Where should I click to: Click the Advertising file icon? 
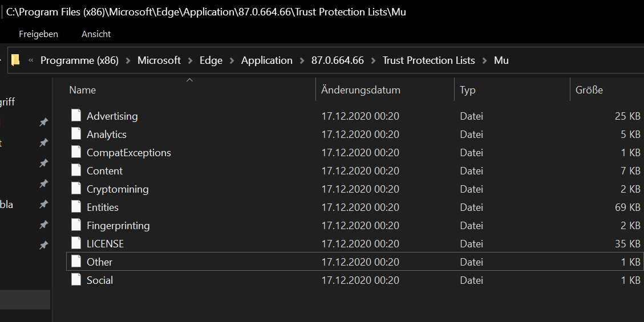click(x=76, y=116)
